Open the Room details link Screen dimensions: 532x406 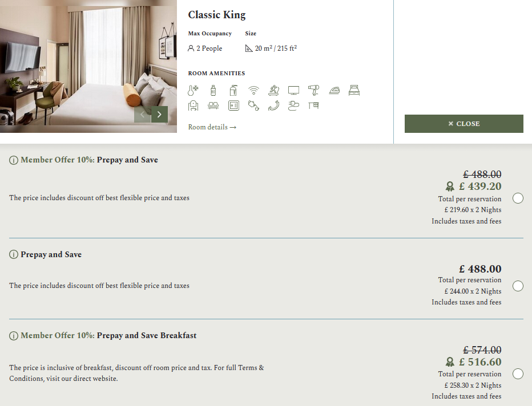point(212,127)
